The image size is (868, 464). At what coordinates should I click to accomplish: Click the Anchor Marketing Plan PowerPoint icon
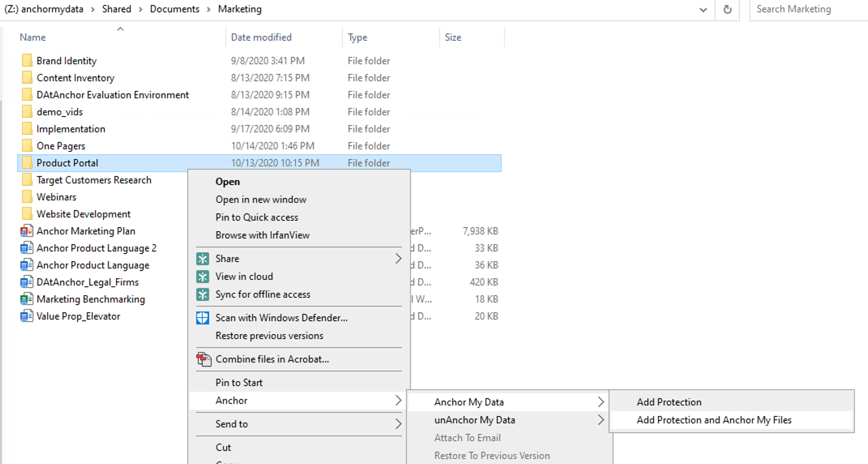[x=27, y=231]
